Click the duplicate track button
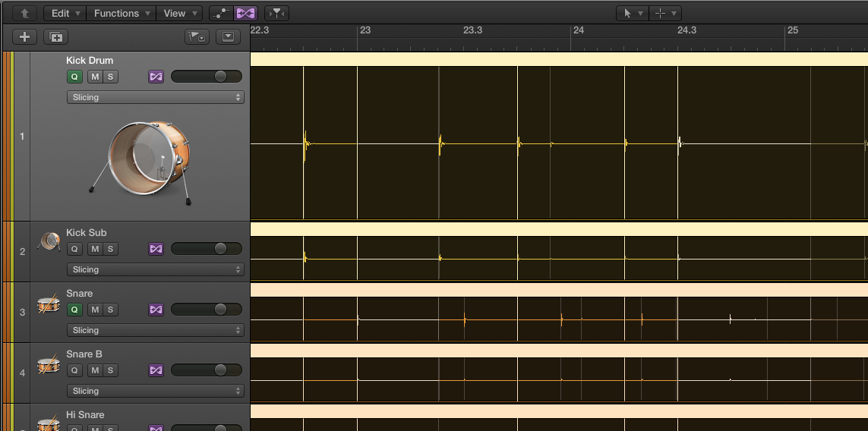868x431 pixels. pyautogui.click(x=56, y=37)
